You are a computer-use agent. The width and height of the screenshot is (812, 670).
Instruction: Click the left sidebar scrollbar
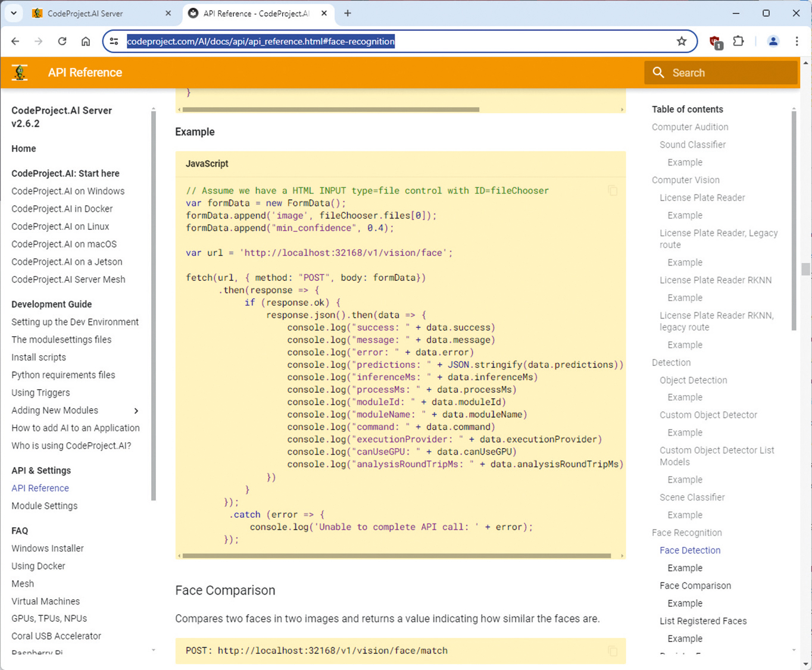click(154, 306)
